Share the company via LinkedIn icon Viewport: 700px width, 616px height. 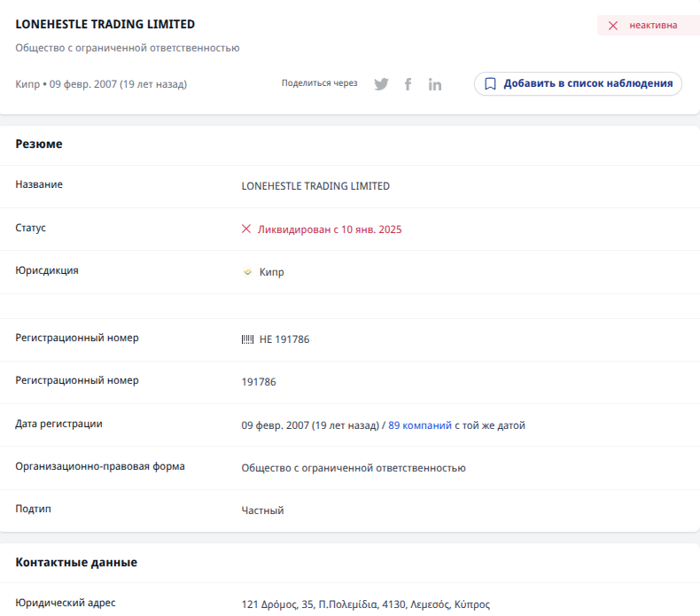tap(434, 84)
